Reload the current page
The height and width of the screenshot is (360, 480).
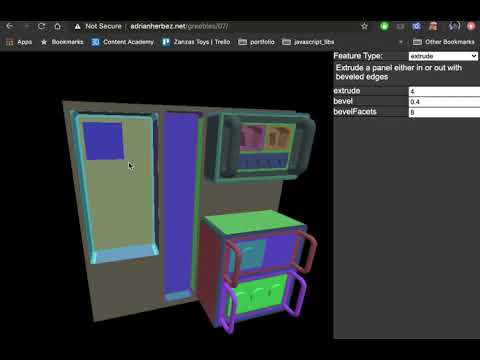coord(41,26)
